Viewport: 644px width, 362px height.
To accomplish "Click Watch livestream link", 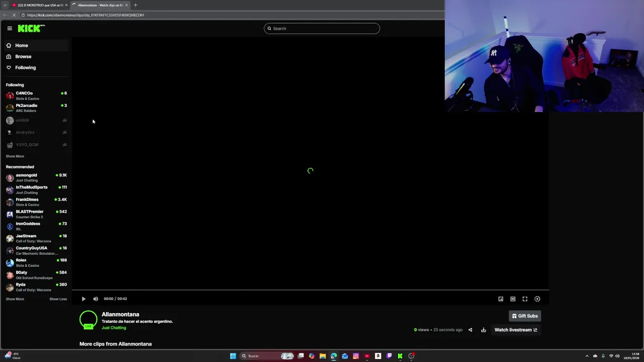I will click(x=516, y=330).
